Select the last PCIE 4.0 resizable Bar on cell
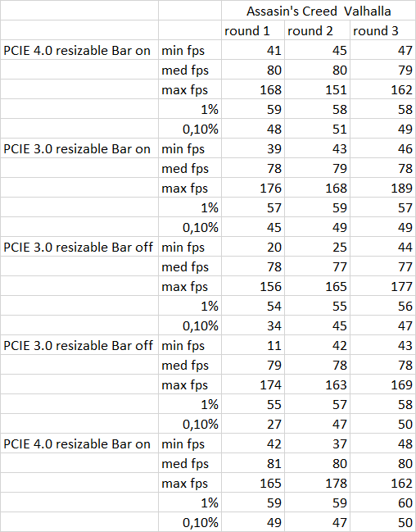The width and height of the screenshot is (416, 532). point(79,443)
